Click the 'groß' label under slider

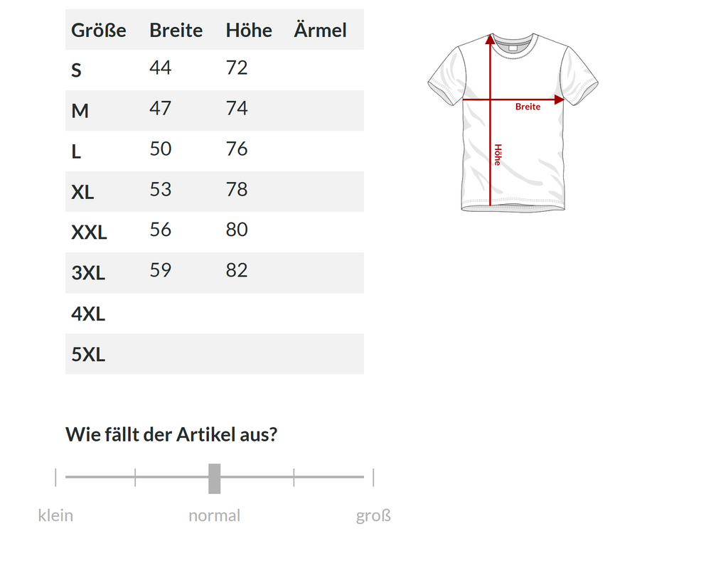point(373,515)
